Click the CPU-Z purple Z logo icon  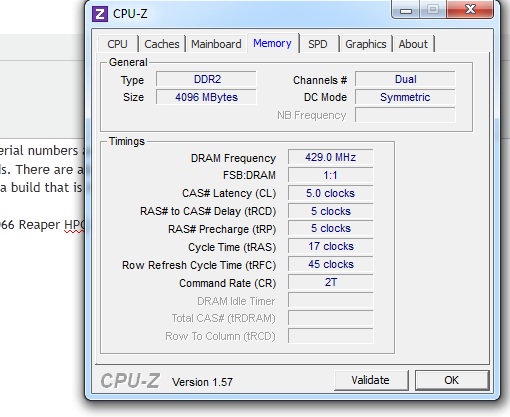pos(100,14)
